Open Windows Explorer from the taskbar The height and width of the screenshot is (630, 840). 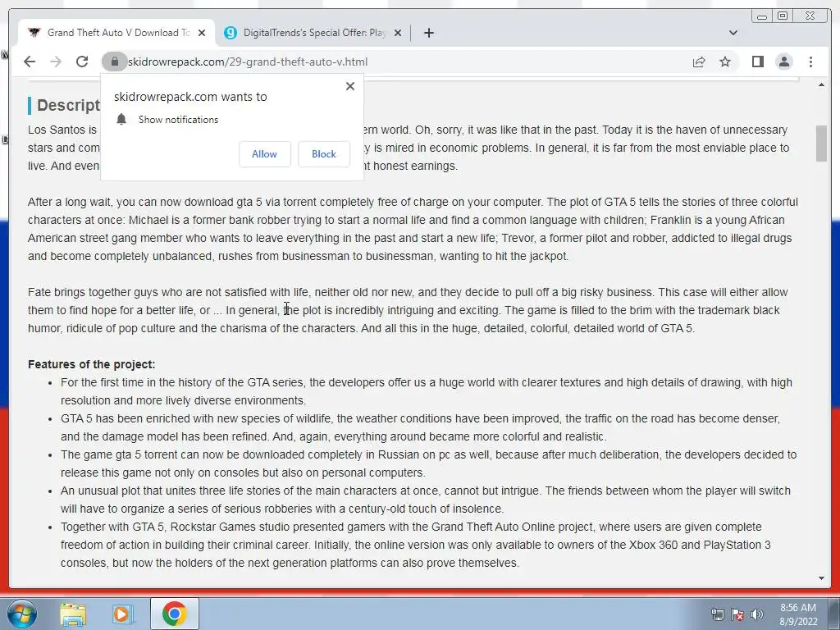point(73,614)
